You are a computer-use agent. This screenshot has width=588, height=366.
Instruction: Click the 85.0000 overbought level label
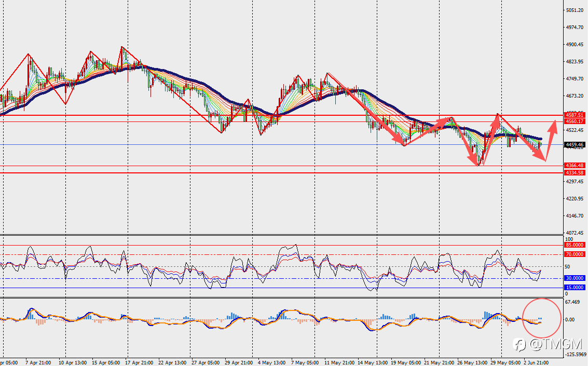pos(575,245)
